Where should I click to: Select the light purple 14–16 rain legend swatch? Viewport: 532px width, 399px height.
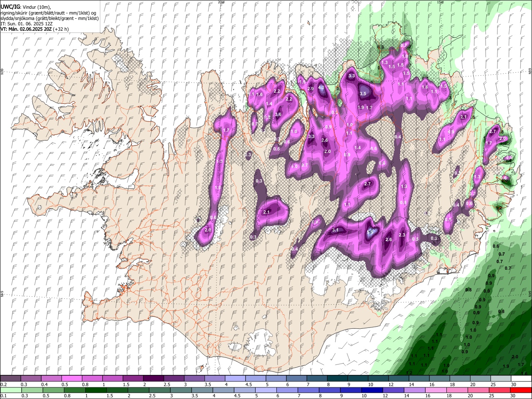414,390
